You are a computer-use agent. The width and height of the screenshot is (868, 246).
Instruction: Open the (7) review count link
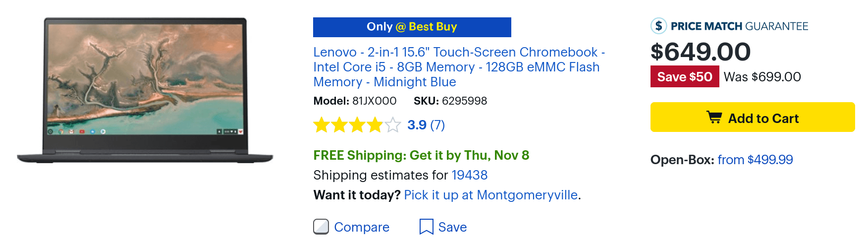pyautogui.click(x=437, y=125)
